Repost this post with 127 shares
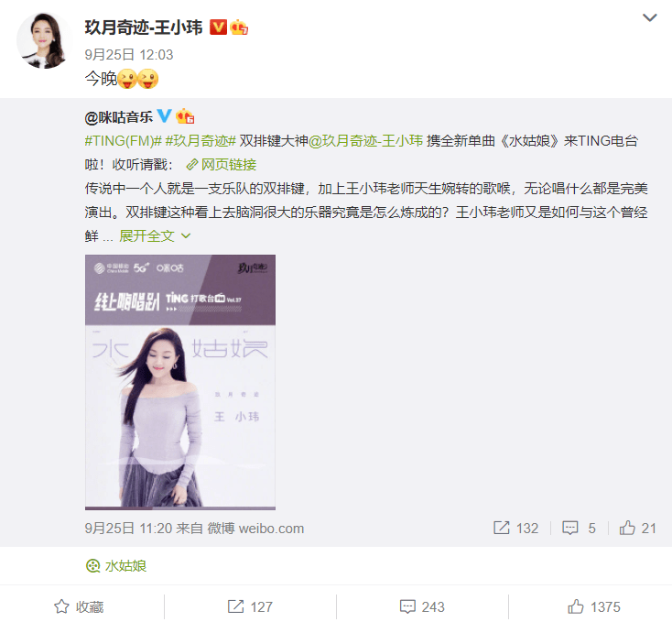 click(x=250, y=606)
